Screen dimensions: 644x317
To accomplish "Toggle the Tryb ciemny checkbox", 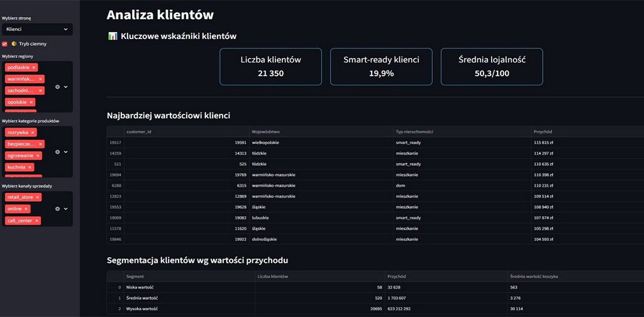I will click(x=5, y=44).
